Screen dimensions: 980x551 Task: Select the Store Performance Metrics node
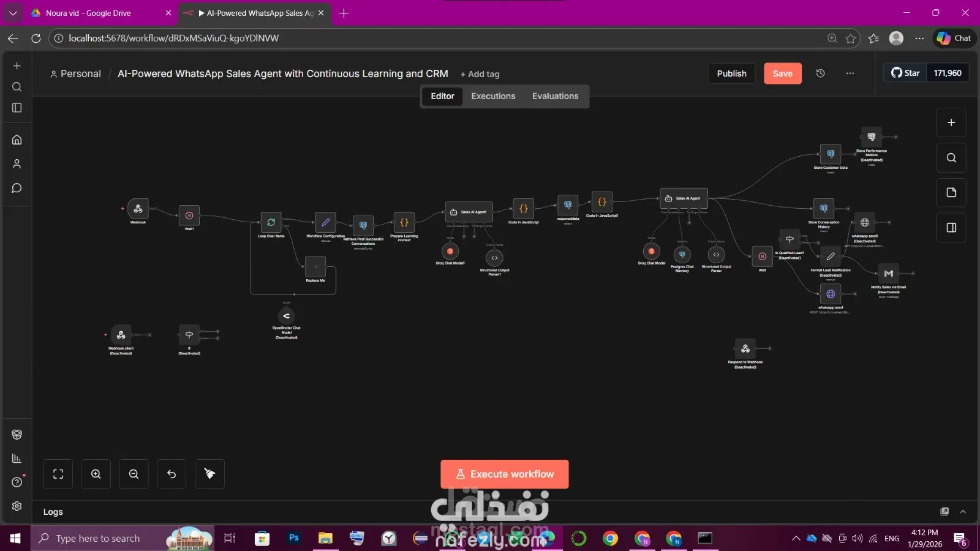pyautogui.click(x=872, y=137)
